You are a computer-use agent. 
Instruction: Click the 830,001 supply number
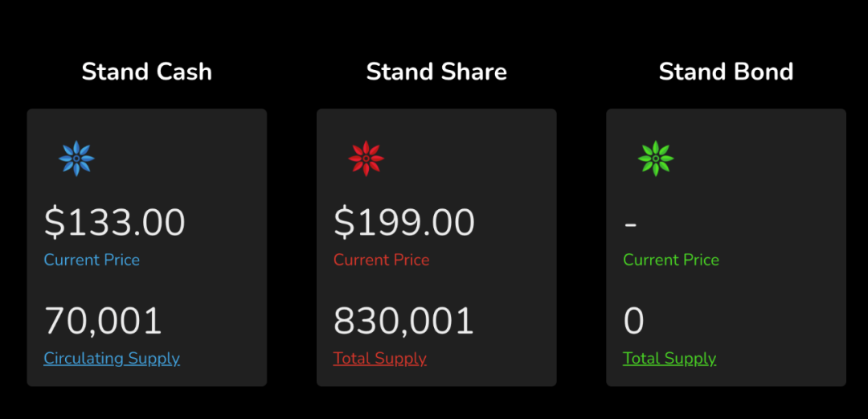403,321
